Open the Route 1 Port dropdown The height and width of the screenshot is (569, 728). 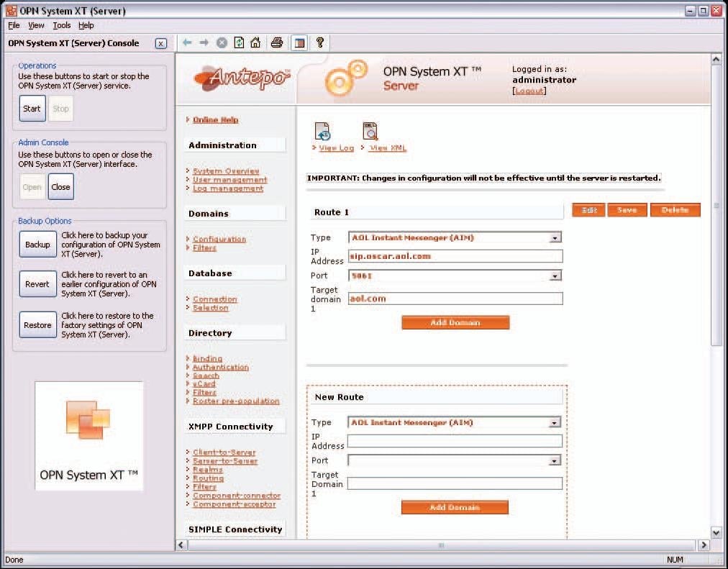click(555, 276)
